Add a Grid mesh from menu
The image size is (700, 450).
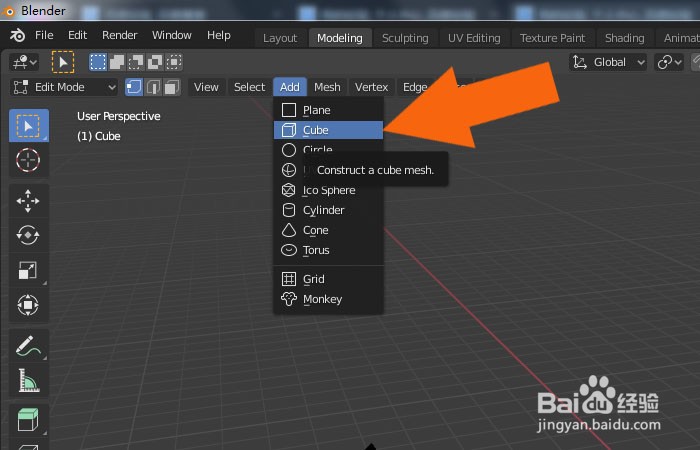tap(329, 279)
